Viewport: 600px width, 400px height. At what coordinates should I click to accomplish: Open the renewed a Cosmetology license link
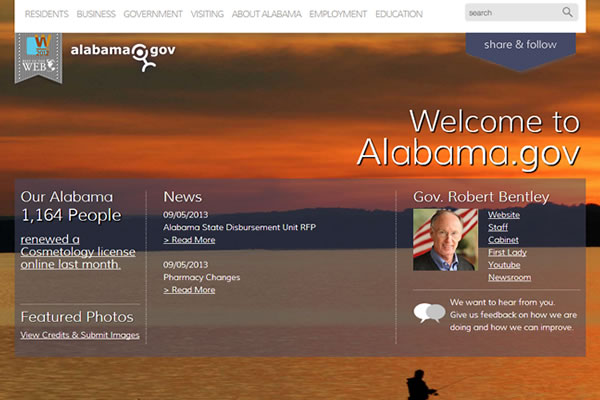click(x=78, y=252)
